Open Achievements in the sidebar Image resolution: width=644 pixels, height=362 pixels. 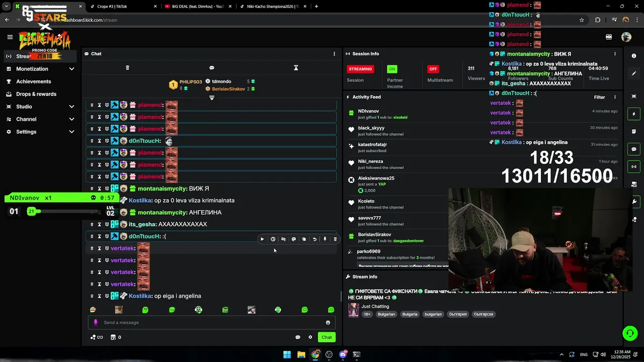coord(33,81)
